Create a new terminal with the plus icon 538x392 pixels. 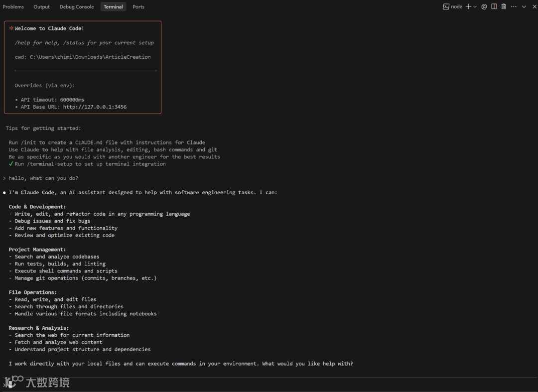click(468, 6)
